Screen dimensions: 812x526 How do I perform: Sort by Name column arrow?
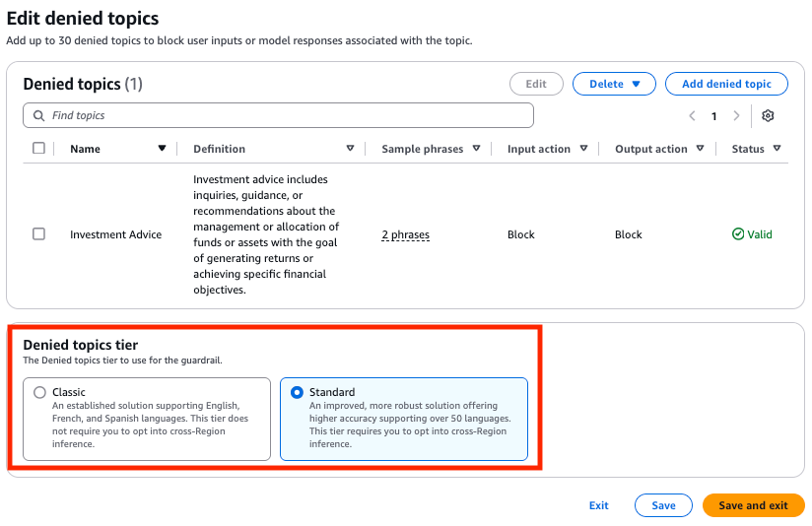pyautogui.click(x=162, y=149)
